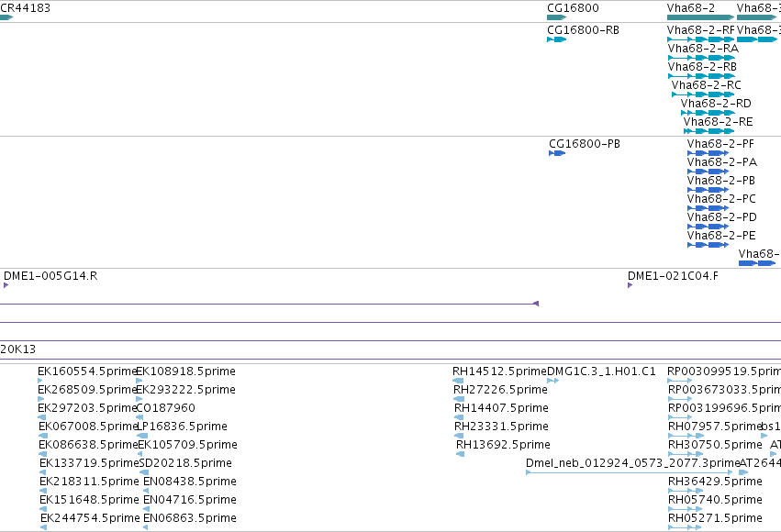
Task: Click EST EK086638.5prime
Action: click(42, 454)
